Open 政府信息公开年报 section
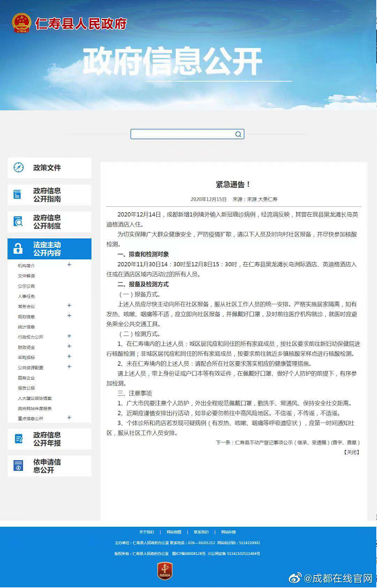This screenshot has height=588, width=377. click(x=49, y=438)
